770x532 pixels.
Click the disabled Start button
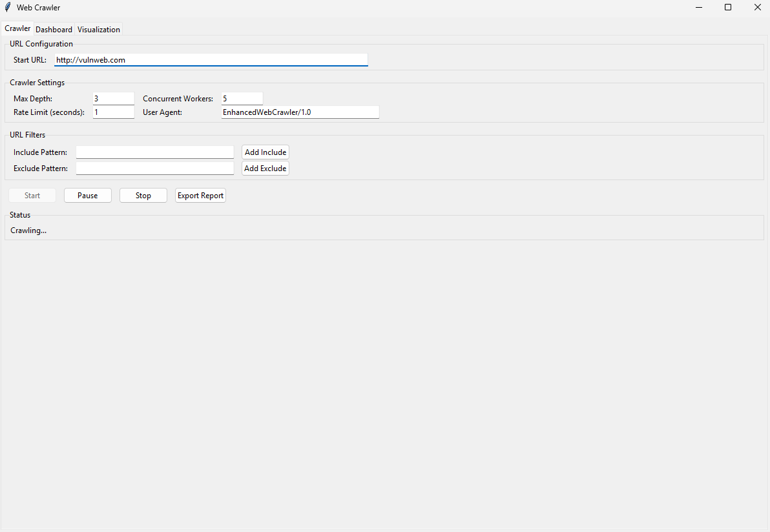32,196
